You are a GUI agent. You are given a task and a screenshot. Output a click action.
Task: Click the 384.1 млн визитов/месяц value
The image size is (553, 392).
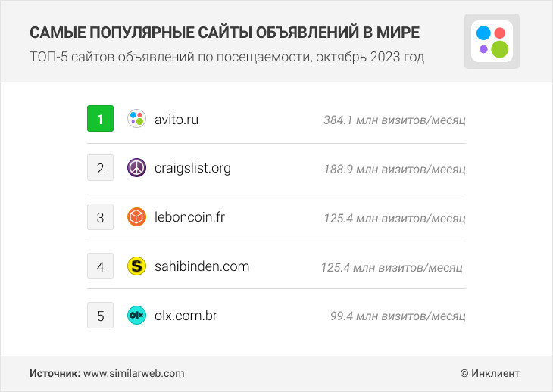[x=394, y=120]
